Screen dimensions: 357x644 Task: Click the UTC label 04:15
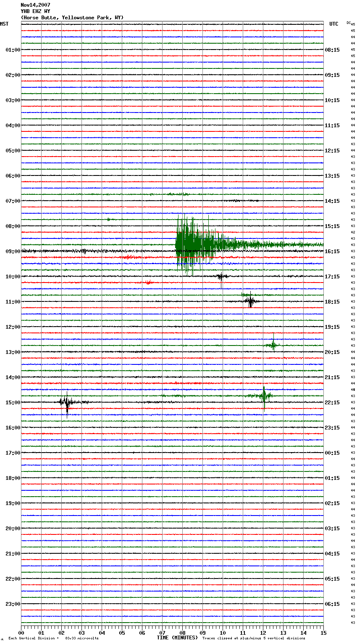[332, 554]
